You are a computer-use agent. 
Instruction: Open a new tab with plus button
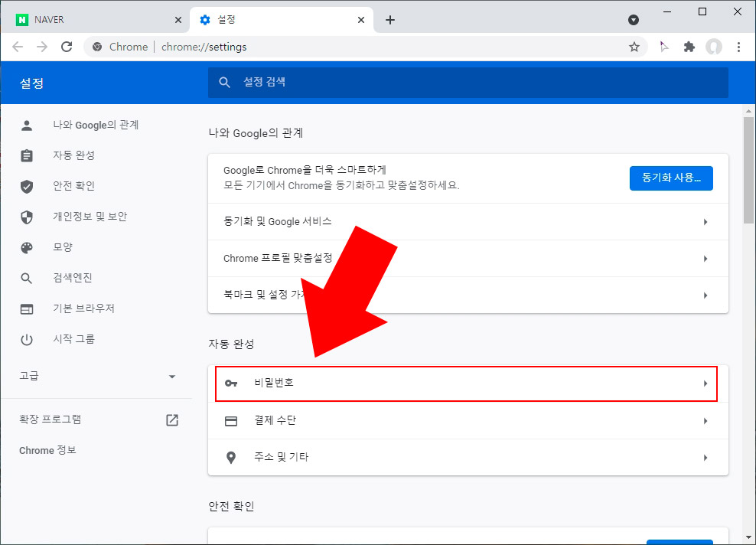tap(390, 20)
